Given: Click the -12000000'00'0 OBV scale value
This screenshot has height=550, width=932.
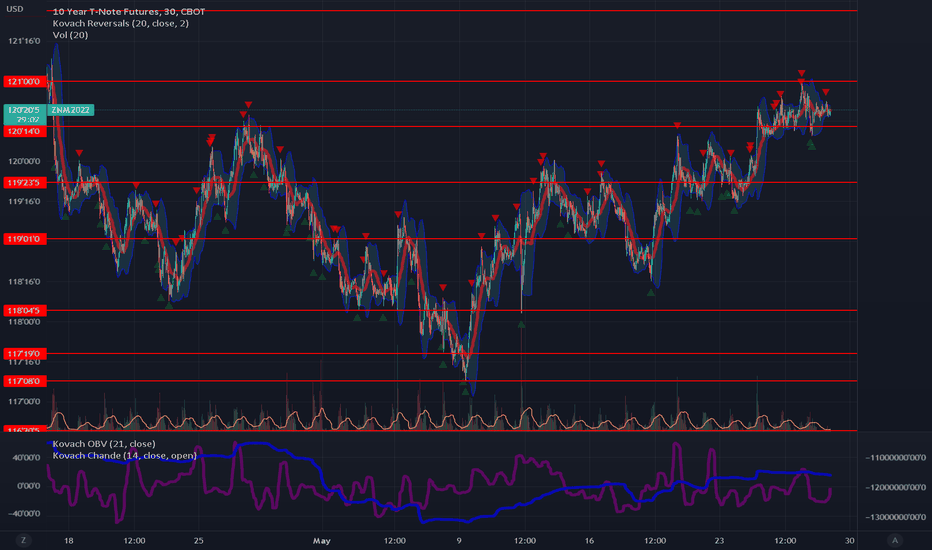Looking at the screenshot, I should tap(895, 487).
